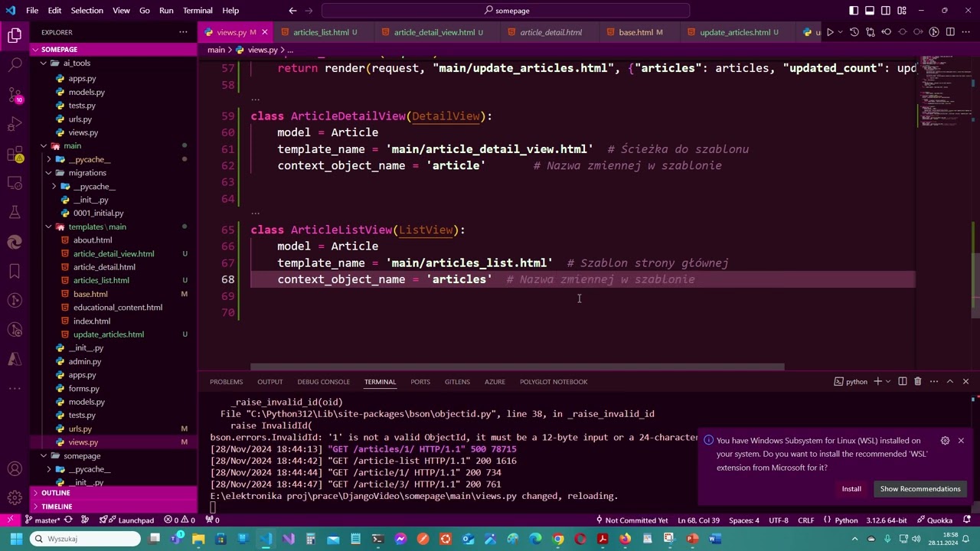The height and width of the screenshot is (551, 980).
Task: Open the Explorer More Actions ellipsis
Action: (x=183, y=32)
